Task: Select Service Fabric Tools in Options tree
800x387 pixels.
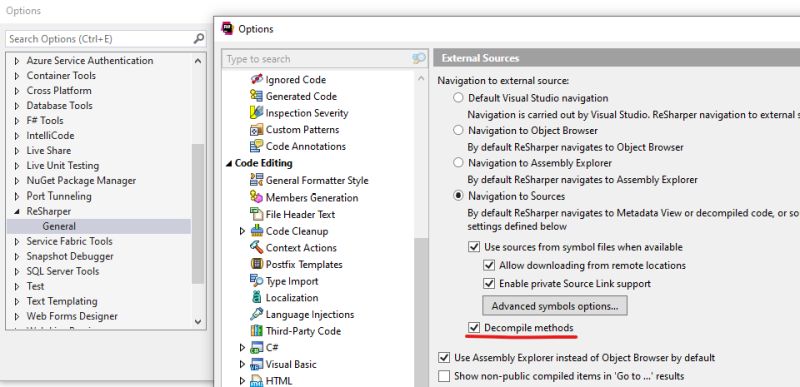Action: coord(69,241)
